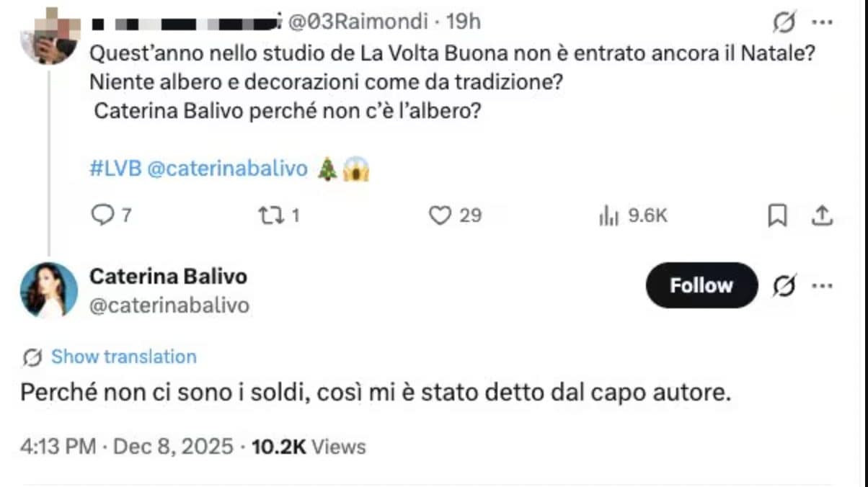The image size is (868, 487).
Task: Open the share icon on the tweet
Action: point(823,214)
